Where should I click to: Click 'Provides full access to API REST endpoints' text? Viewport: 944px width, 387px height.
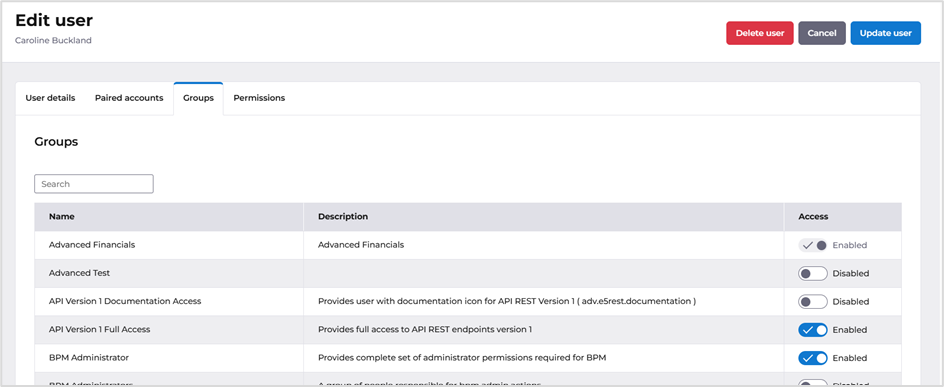point(425,329)
